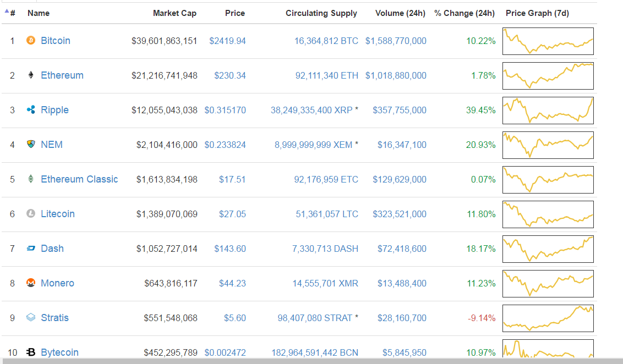Click supply 92,111,340 ETH
The image size is (623, 364).
[x=326, y=75]
